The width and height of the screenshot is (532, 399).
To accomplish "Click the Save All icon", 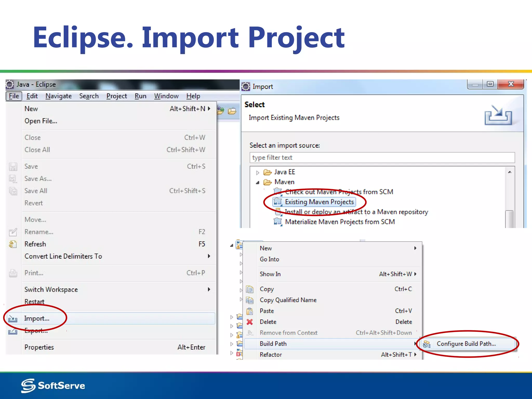I will coord(13,191).
